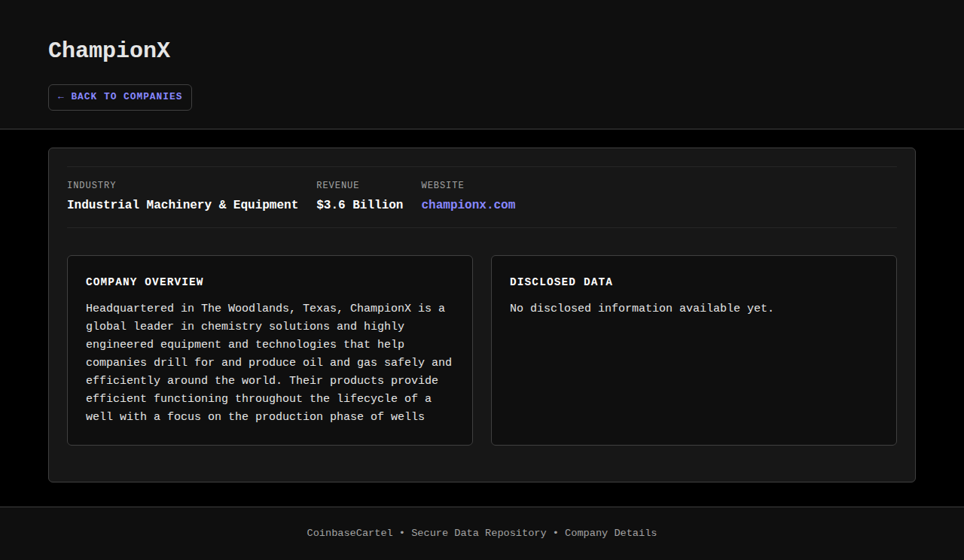The width and height of the screenshot is (964, 560).
Task: Click the overview line 'companies drill for and produce oil'
Action: [268, 362]
